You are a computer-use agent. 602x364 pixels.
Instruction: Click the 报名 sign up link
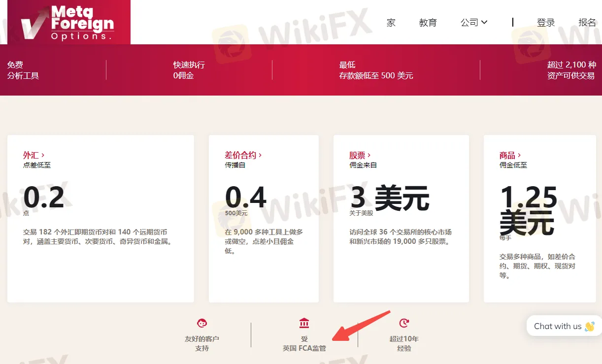click(x=587, y=23)
